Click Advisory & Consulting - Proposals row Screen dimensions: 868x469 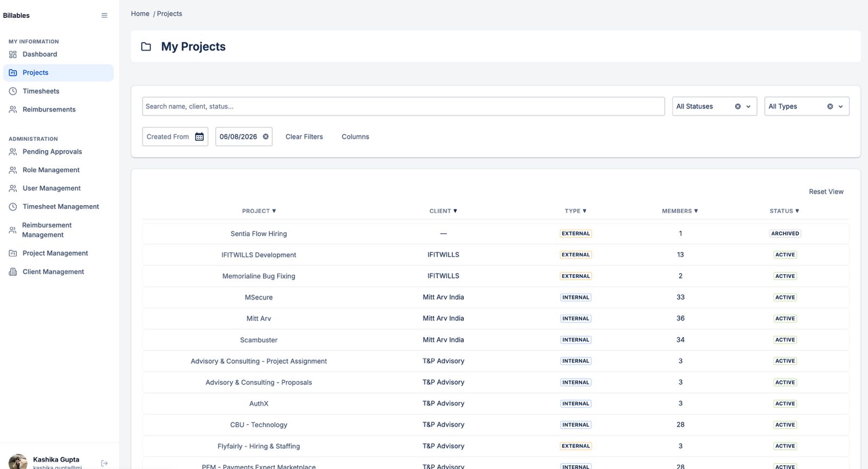pyautogui.click(x=496, y=382)
